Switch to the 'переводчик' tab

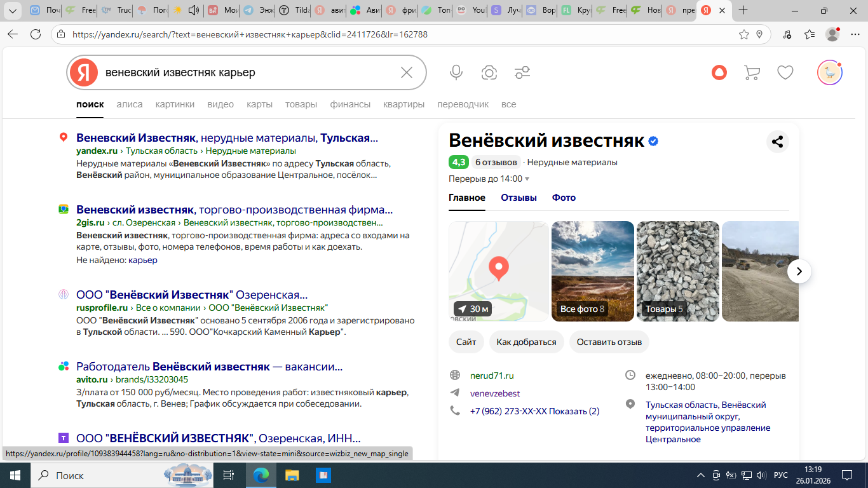[x=463, y=104]
